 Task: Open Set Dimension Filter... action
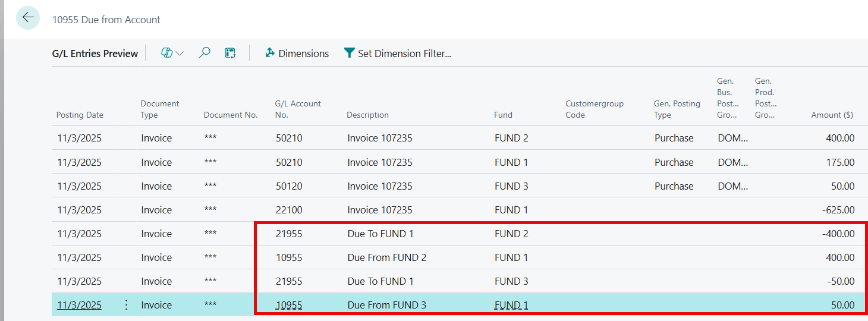click(404, 53)
